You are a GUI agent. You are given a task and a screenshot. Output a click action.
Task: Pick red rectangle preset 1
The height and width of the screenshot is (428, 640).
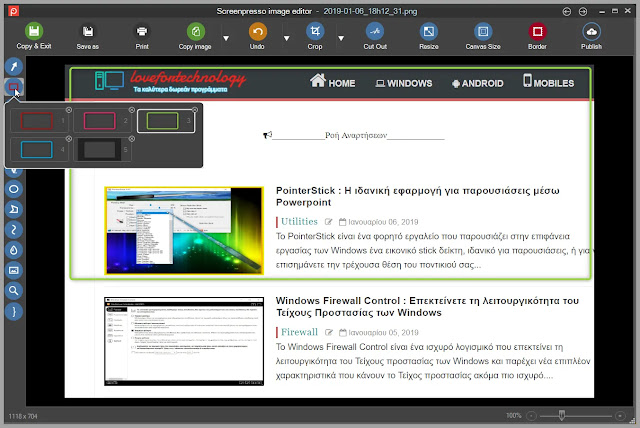click(39, 121)
